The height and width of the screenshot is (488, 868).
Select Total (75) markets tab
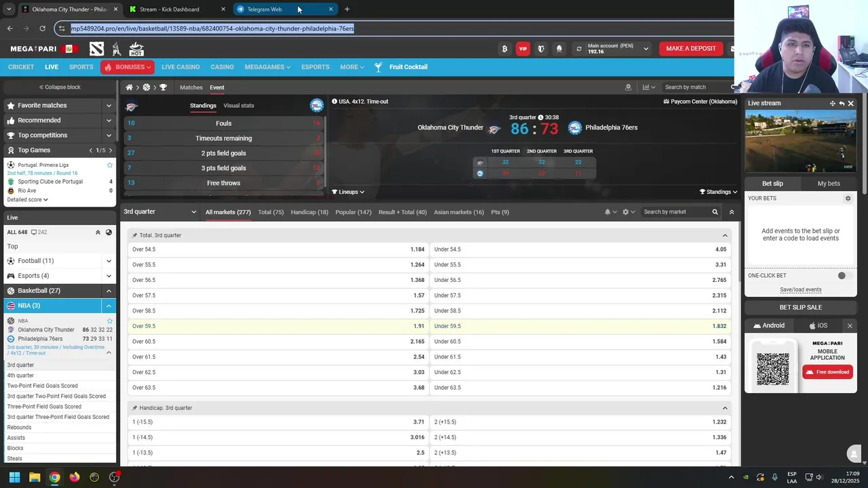click(271, 212)
